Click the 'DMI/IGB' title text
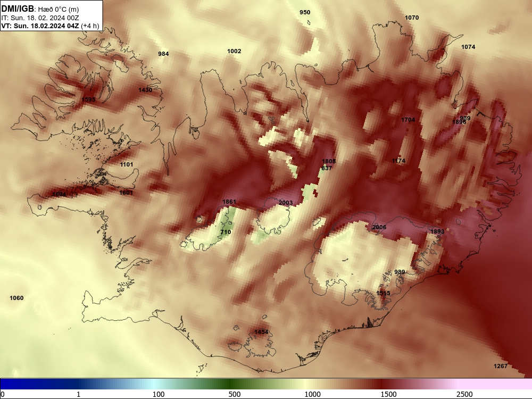 (x=18, y=9)
